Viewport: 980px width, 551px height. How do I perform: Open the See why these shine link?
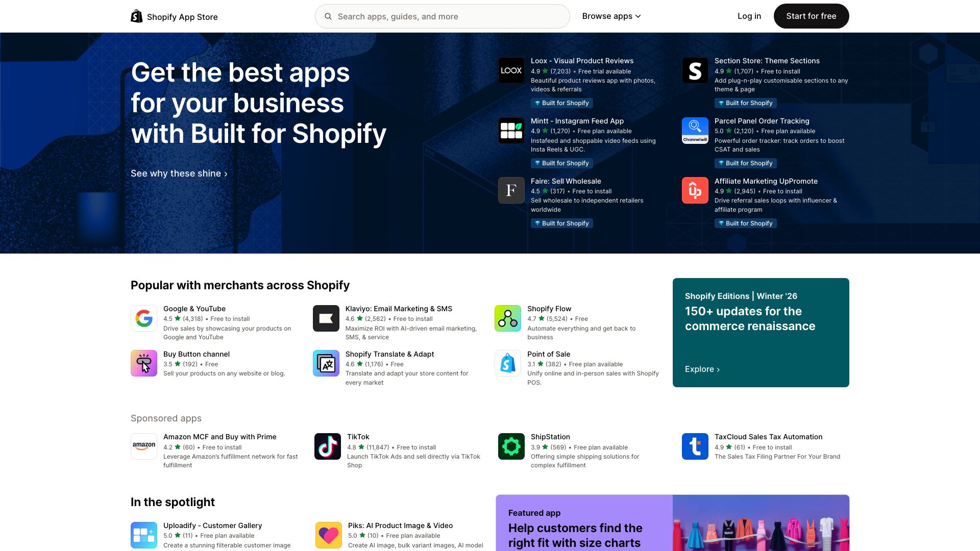coord(179,173)
